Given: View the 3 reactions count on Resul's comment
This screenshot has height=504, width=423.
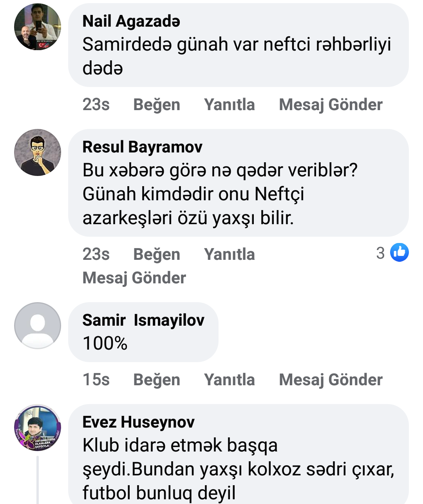Looking at the screenshot, I should (x=380, y=253).
